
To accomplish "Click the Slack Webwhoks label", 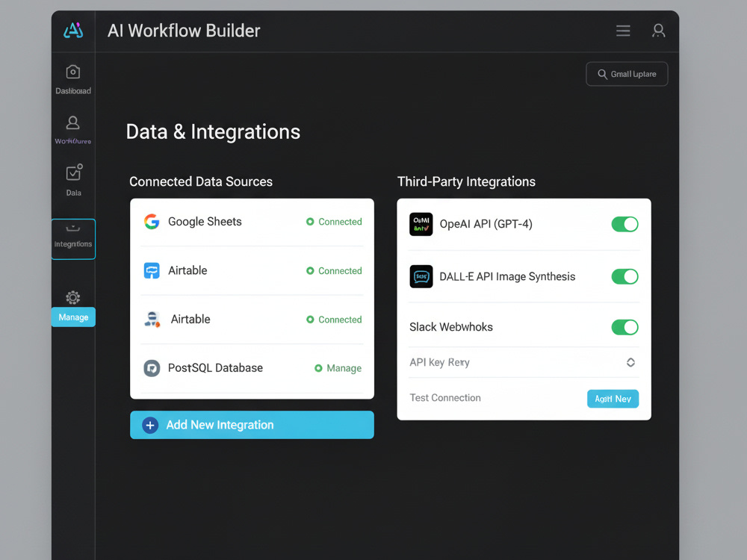I will [x=451, y=327].
